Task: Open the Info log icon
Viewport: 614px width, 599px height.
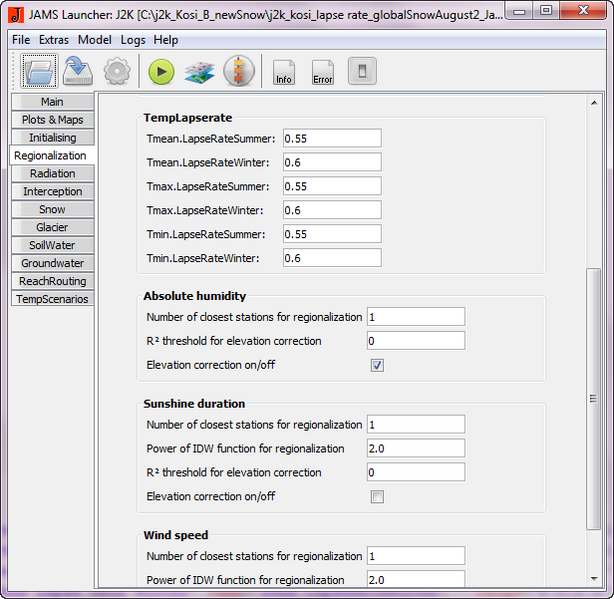Action: [284, 72]
